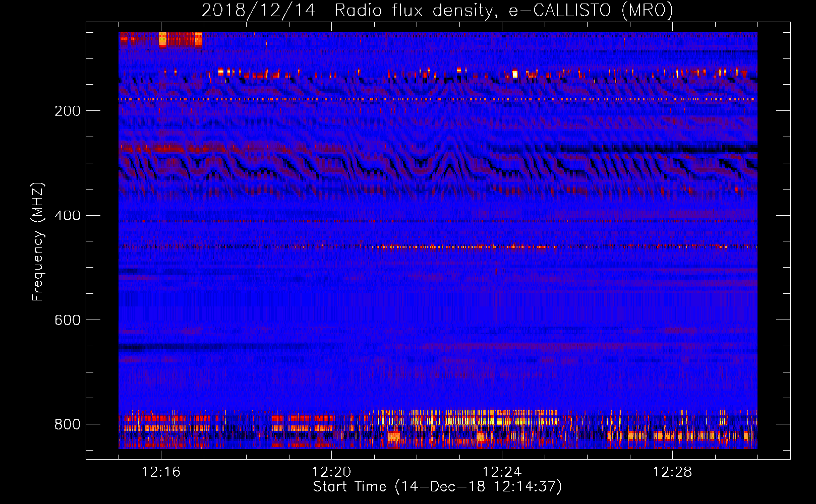Click the '12:28' time axis label
Image resolution: width=816 pixels, height=504 pixels.
tap(672, 472)
